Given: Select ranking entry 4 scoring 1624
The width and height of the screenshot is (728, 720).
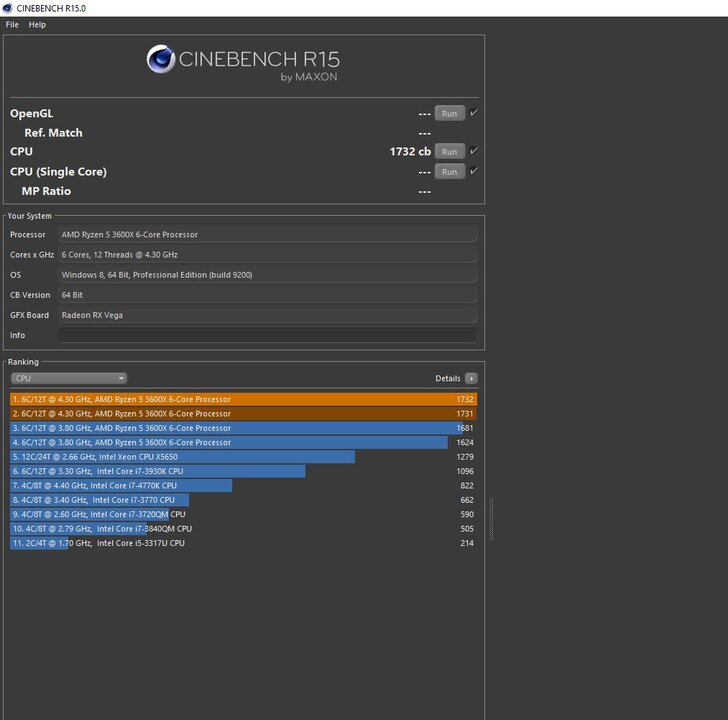Looking at the screenshot, I should pos(243,442).
